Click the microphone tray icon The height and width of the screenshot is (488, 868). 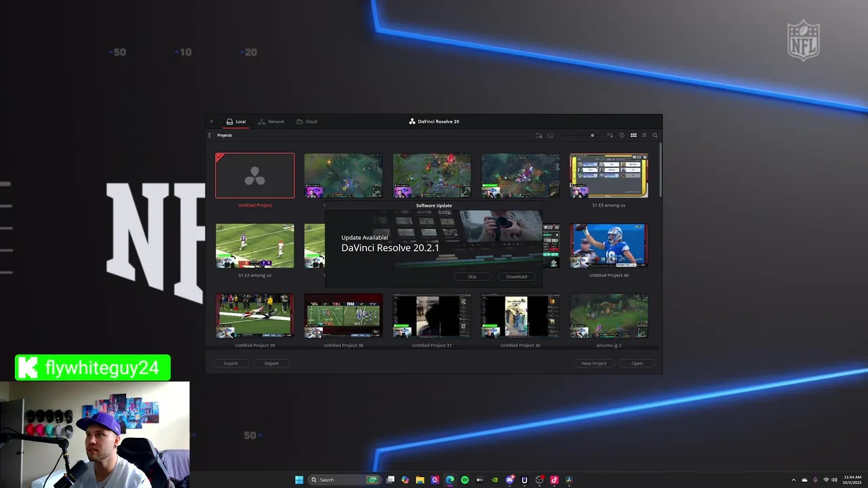point(815,480)
